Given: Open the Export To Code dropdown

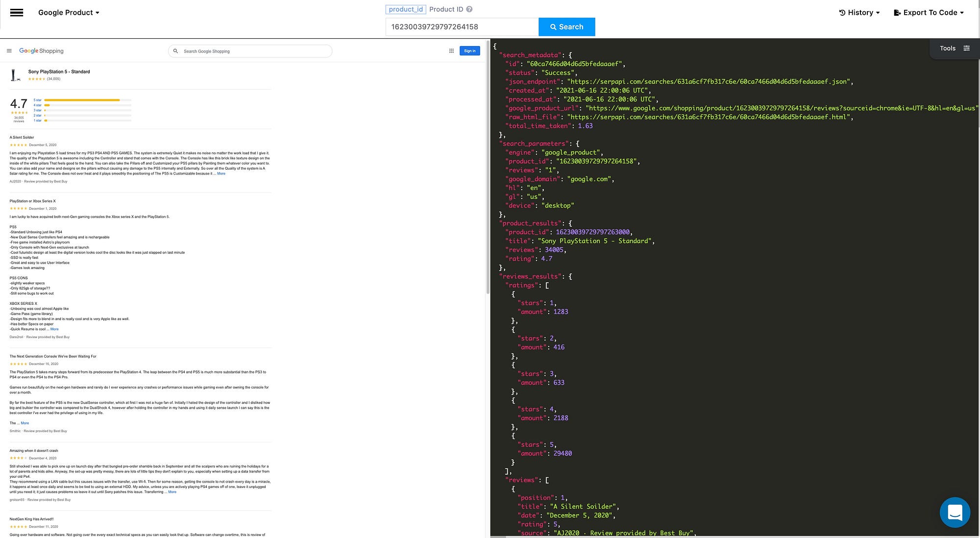Looking at the screenshot, I should 929,13.
